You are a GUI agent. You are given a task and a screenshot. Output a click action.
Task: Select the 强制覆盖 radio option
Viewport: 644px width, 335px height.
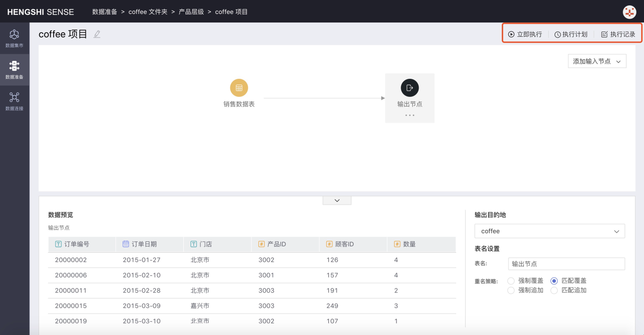(x=511, y=281)
